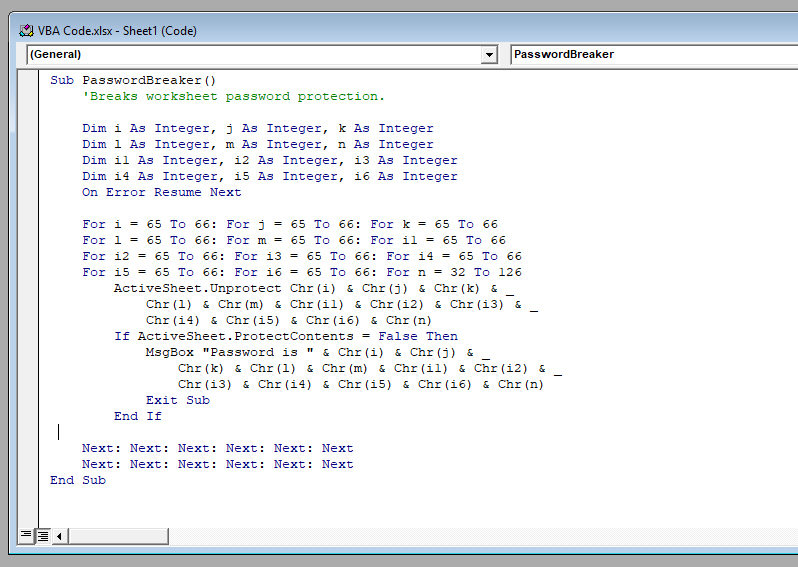Click the 'End If' statement
The width and height of the screenshot is (798, 567).
[x=138, y=416]
